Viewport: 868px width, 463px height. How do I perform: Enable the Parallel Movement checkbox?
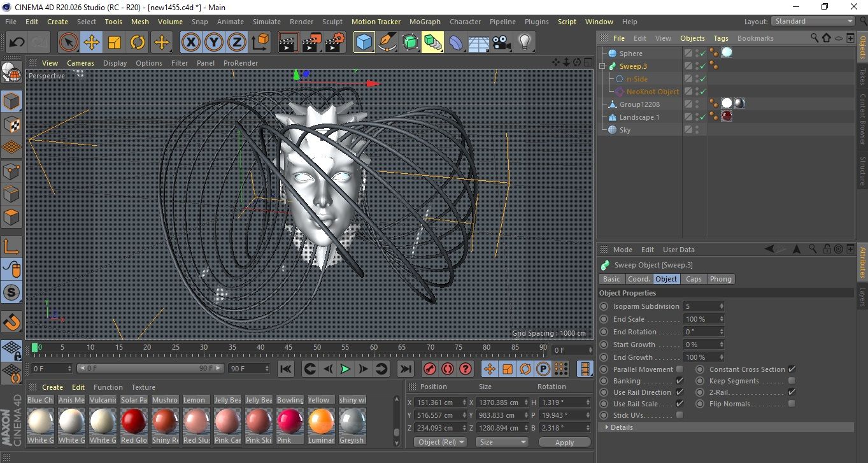pyautogui.click(x=679, y=369)
